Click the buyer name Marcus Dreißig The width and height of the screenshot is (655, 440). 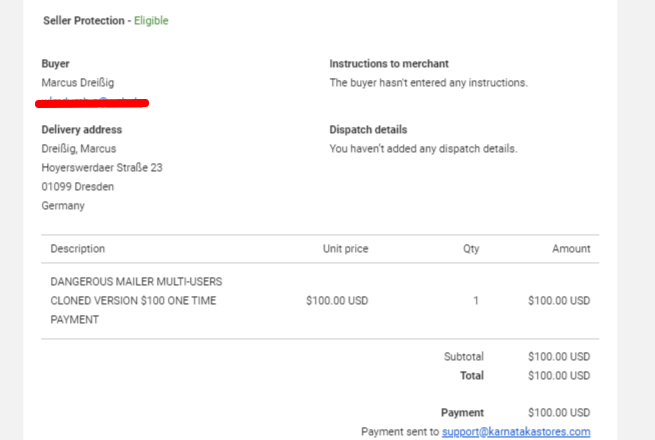pos(78,83)
